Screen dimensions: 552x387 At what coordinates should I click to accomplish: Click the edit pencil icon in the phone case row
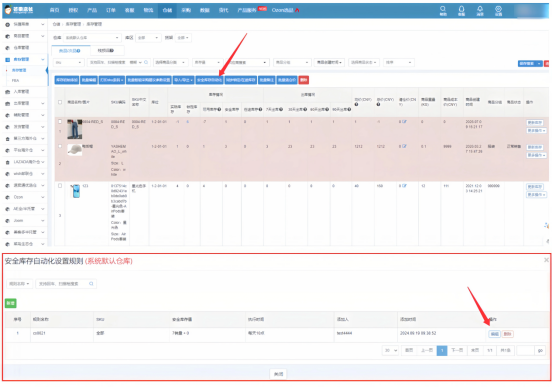pos(404,186)
